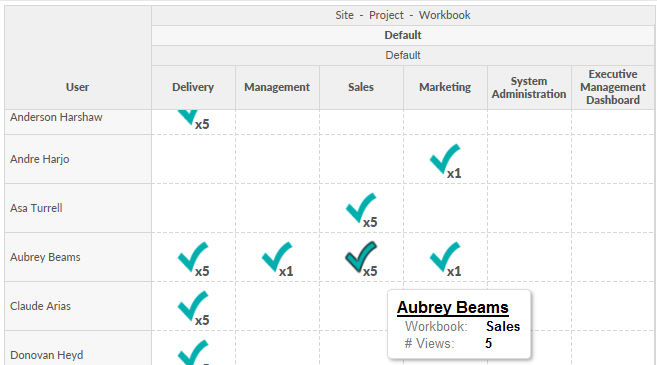Select the Claude Arias user row

(78, 306)
